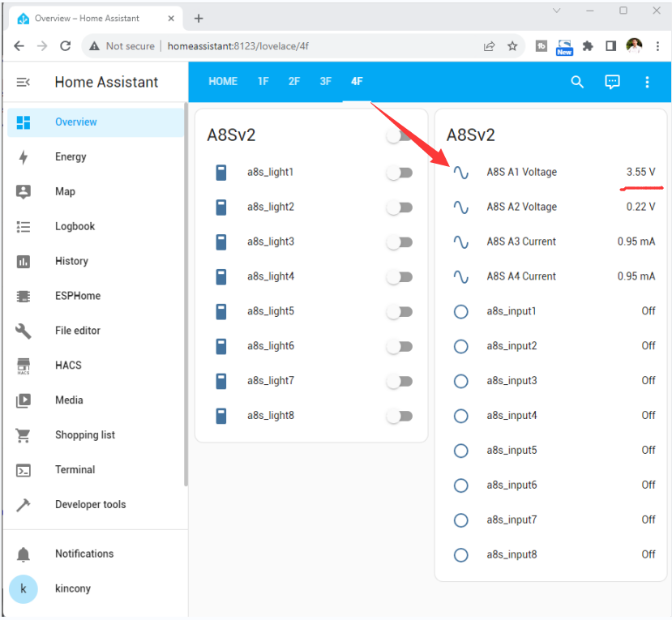Turn on a8s_light5 switch
The height and width of the screenshot is (620, 672).
(x=400, y=312)
